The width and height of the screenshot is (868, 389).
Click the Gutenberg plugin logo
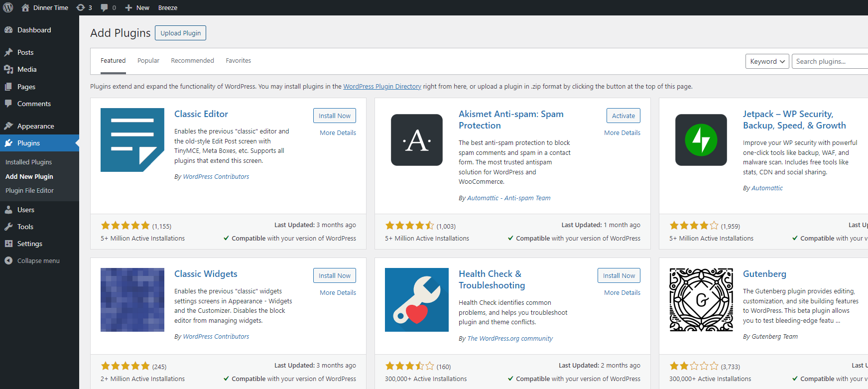701,300
